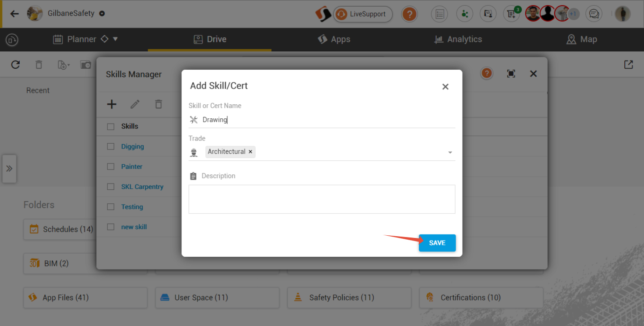Screen dimensions: 644x326
Task: Toggle the select-all Skills checkbox
Action: point(111,127)
